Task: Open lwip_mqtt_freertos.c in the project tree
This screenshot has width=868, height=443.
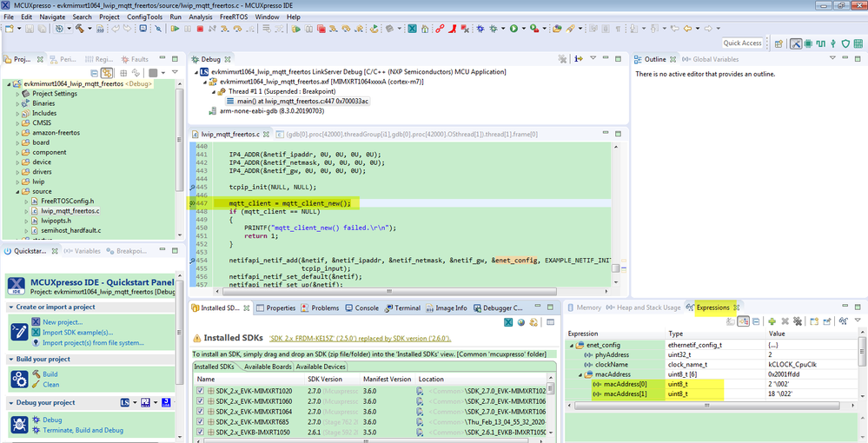Action: coord(70,210)
